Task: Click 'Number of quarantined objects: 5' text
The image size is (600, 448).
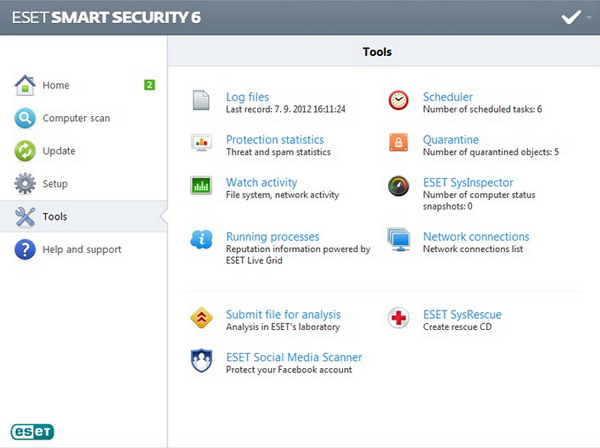Action: [491, 152]
